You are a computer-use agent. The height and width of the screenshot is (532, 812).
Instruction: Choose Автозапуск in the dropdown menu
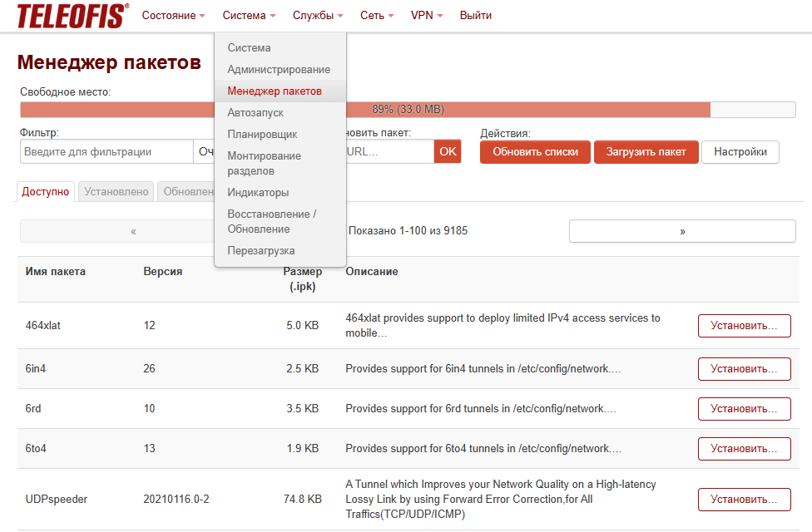coord(255,113)
